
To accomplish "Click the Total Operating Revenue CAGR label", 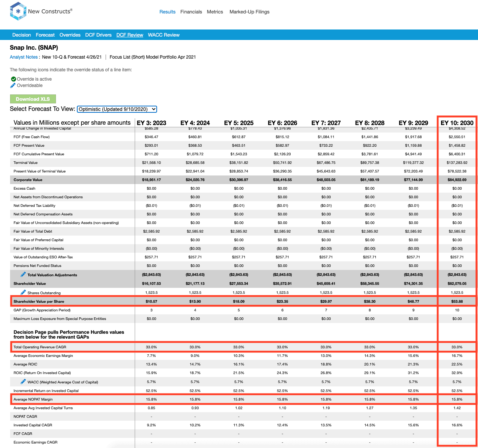I will point(40,347).
